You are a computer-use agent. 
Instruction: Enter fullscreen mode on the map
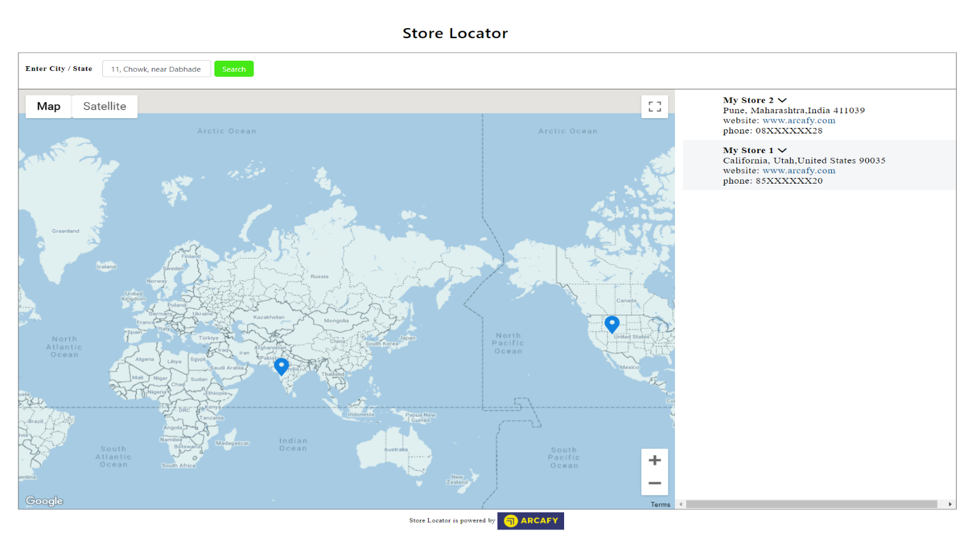point(655,106)
